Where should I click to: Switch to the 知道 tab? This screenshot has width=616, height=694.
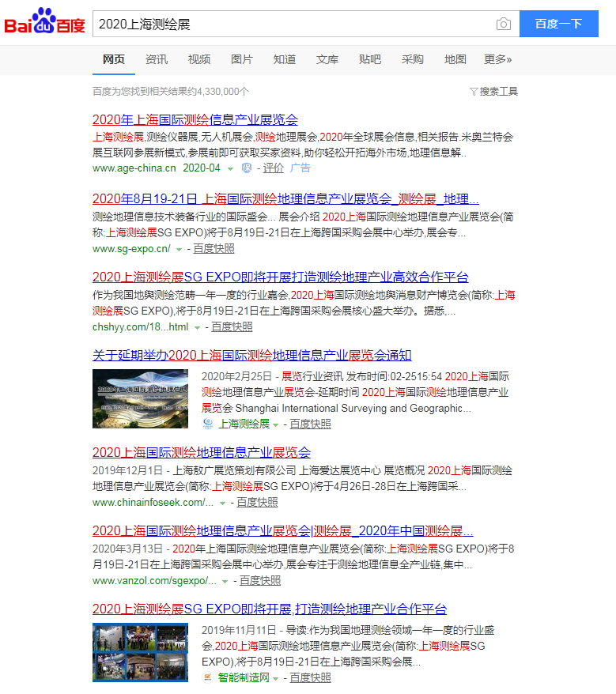[x=285, y=59]
